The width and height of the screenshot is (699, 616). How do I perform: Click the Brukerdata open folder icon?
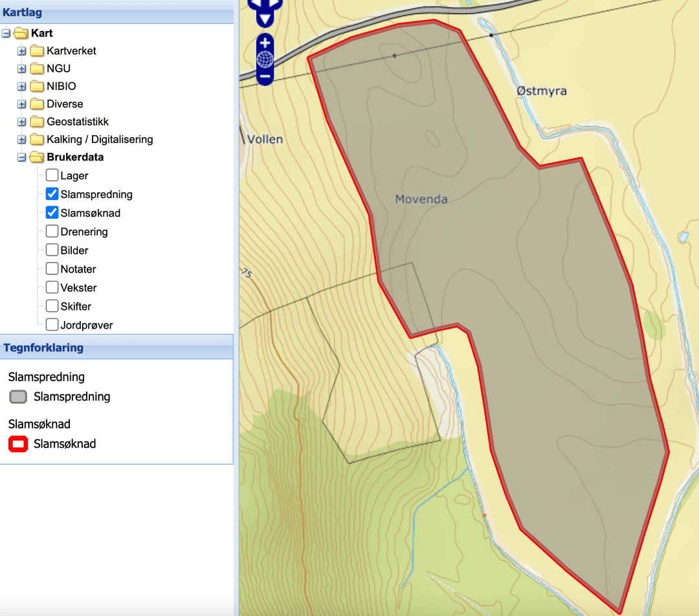tap(37, 157)
